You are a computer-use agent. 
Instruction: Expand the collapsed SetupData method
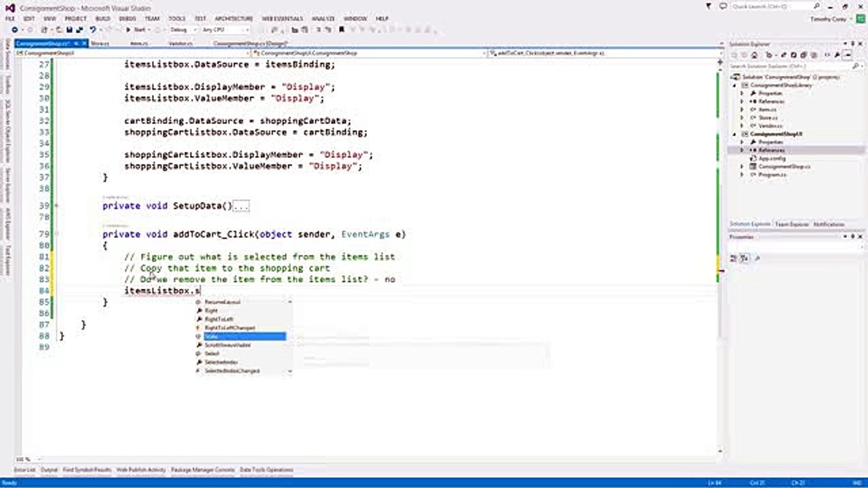coord(56,205)
